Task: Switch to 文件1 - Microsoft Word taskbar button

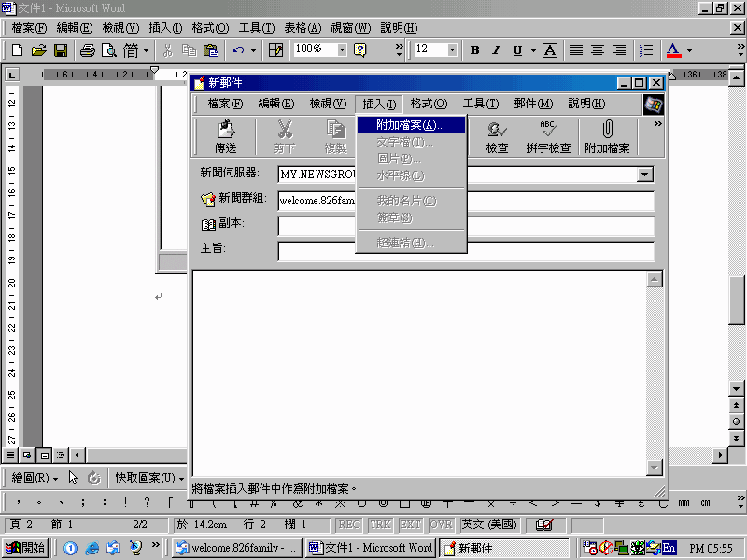Action: pos(371,548)
